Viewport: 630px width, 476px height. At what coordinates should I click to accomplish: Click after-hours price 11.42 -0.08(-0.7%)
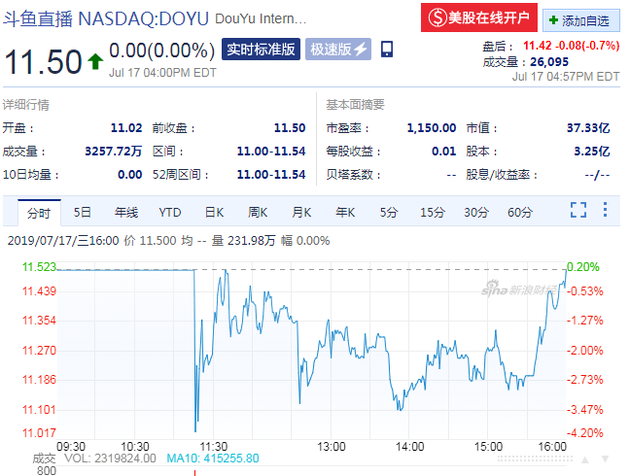(x=571, y=45)
